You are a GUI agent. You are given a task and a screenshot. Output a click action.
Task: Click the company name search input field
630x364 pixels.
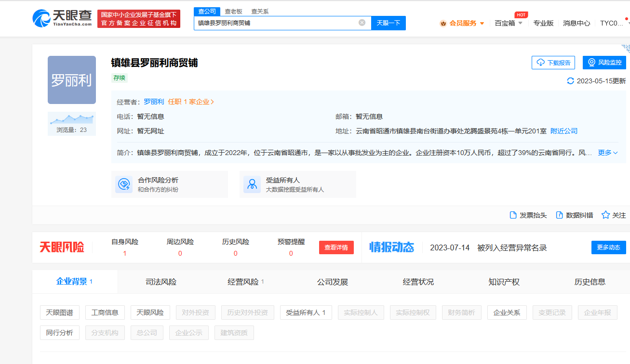point(277,23)
